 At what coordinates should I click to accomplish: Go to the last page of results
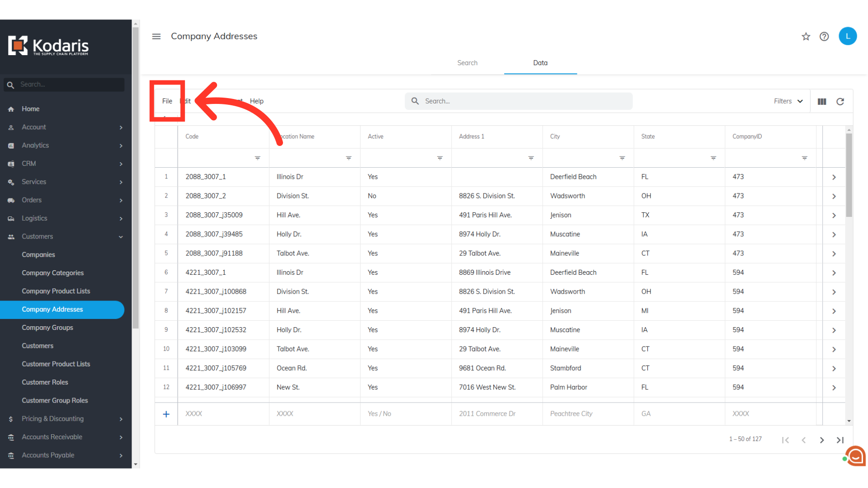(840, 440)
